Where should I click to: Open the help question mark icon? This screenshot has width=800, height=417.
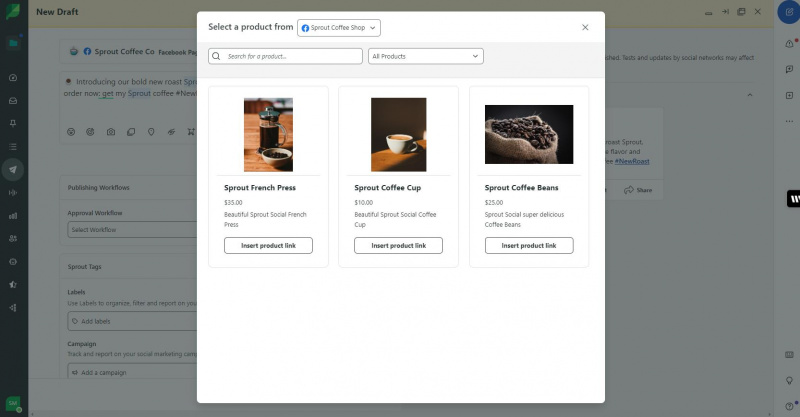coord(789,406)
